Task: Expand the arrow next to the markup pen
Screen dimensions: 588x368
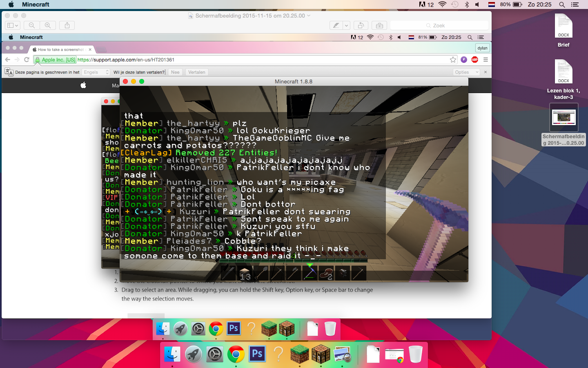Action: (346, 25)
